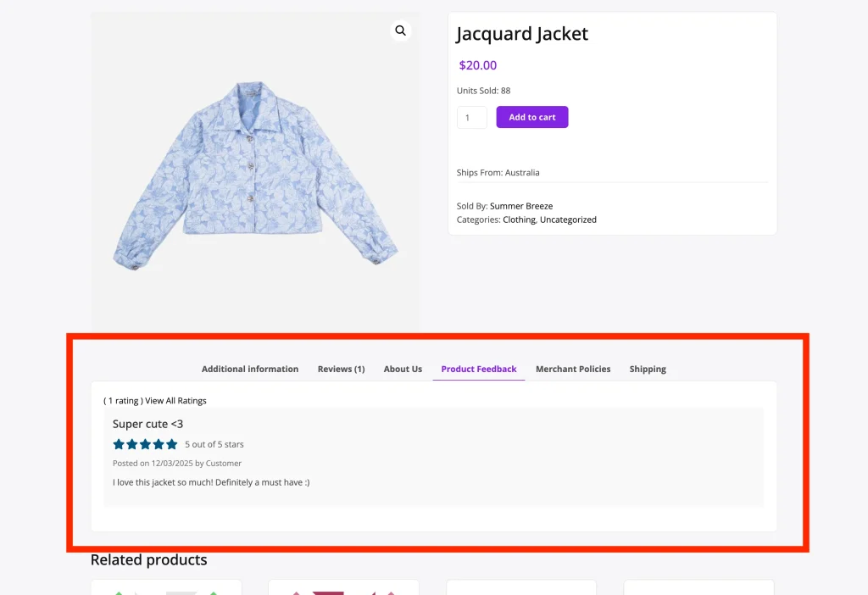Click the five-star rating icons
The height and width of the screenshot is (595, 868).
coord(145,444)
